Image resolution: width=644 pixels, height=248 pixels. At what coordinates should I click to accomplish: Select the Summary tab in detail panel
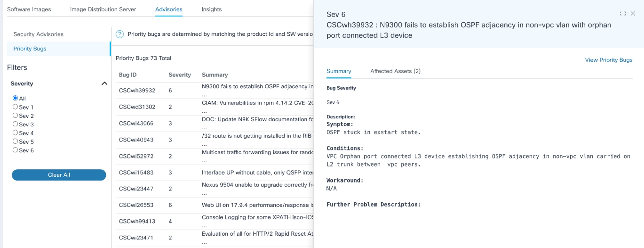pos(338,71)
